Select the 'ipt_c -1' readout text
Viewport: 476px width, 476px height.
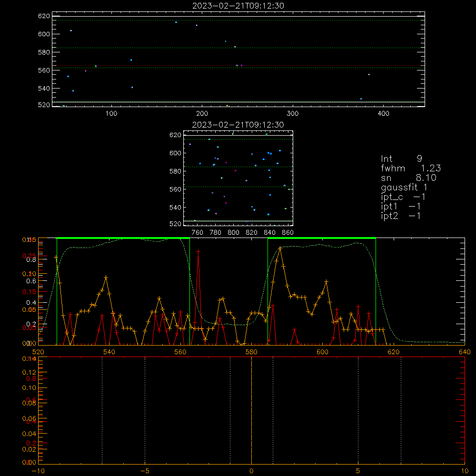[403, 197]
